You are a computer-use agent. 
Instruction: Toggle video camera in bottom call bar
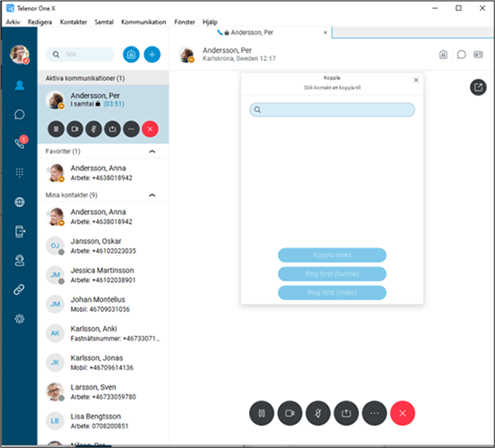(x=290, y=413)
